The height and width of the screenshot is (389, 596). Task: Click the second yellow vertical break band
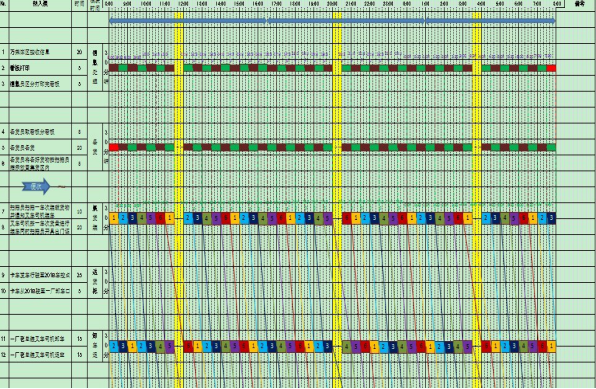337,200
